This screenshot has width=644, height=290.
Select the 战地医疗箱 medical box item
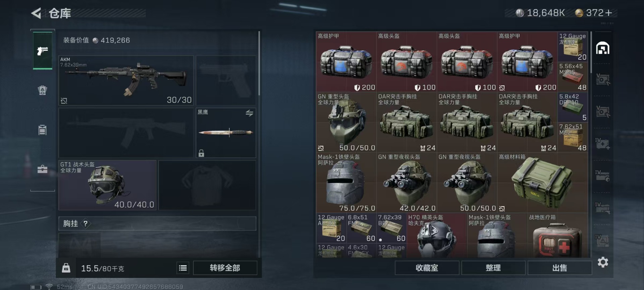click(x=557, y=236)
